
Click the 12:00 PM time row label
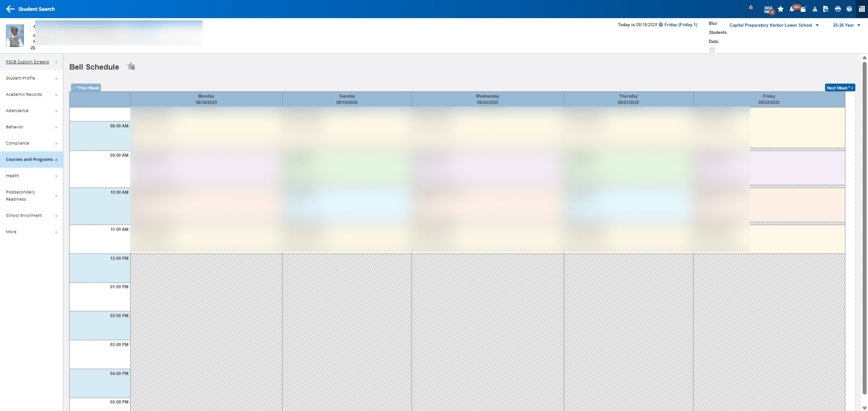tap(119, 258)
